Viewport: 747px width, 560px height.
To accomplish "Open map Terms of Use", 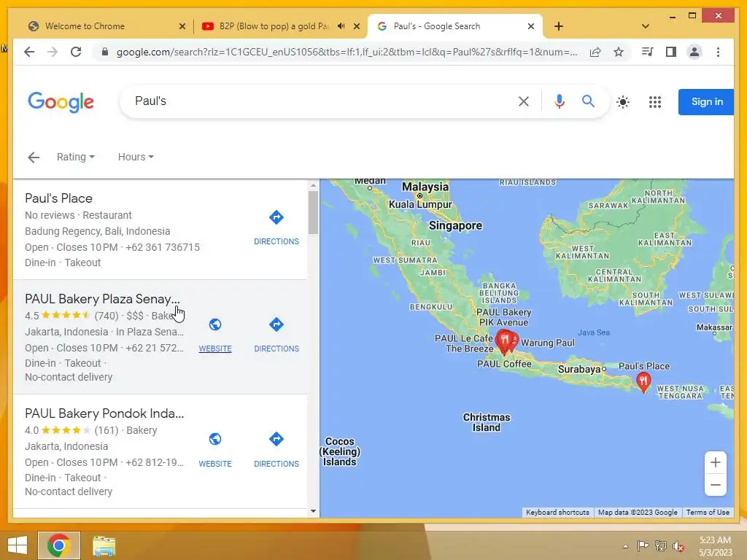I will [708, 513].
